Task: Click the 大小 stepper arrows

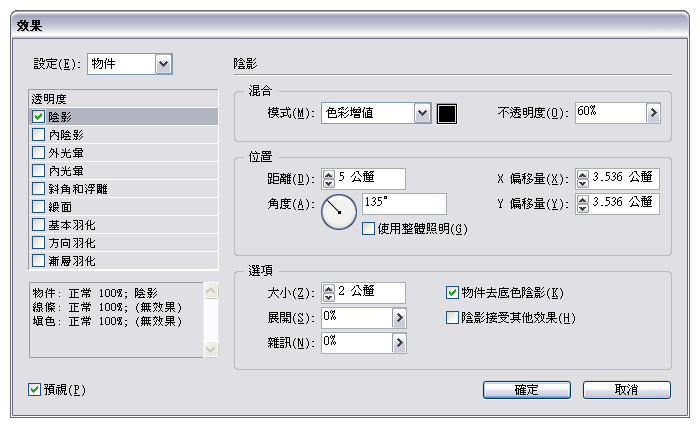Action: click(x=329, y=293)
